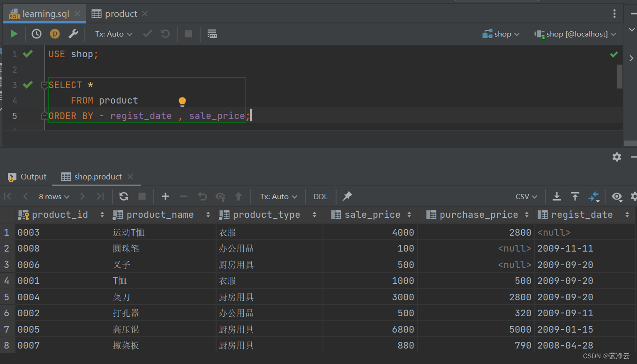This screenshot has height=364, width=637.
Task: Open results panel gear settings
Action: click(x=617, y=157)
